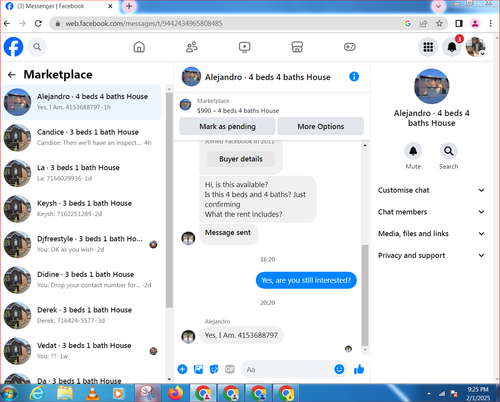
Task: Open the nine-dot Menu grid icon
Action: pos(428,47)
